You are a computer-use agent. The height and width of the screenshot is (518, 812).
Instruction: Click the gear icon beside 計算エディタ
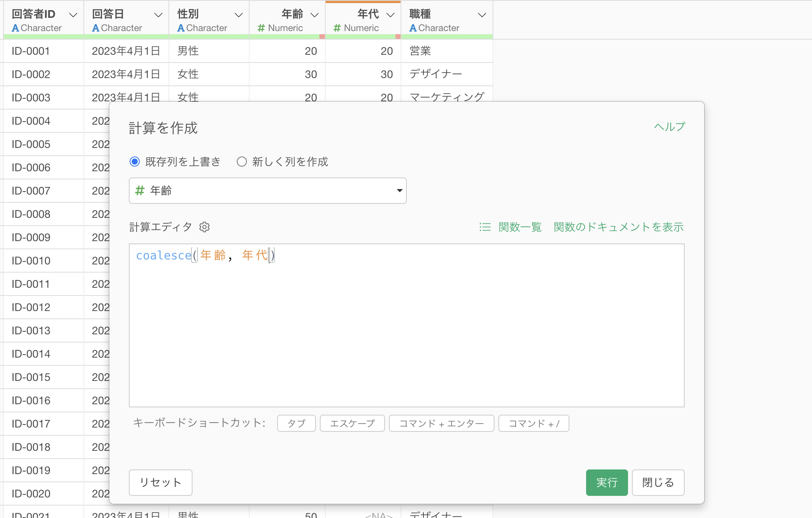coord(205,227)
